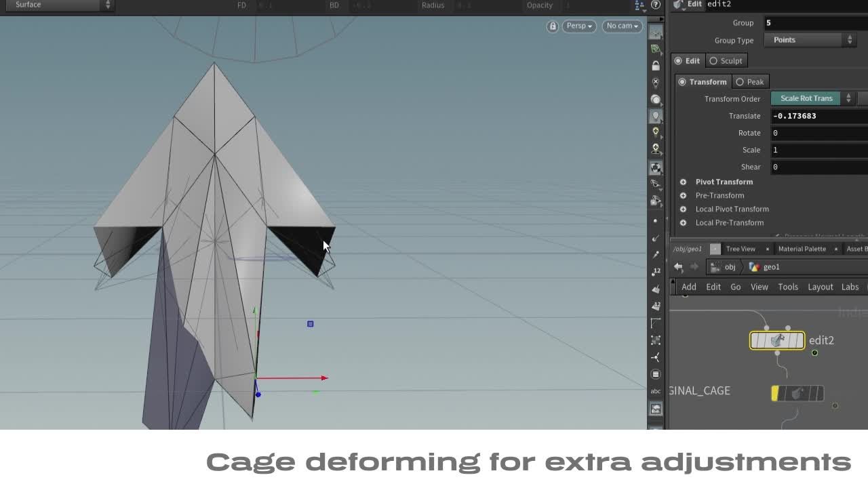The width and height of the screenshot is (868, 488).
Task: Open the Transform Order Scale Rot Trans dropdown
Action: click(813, 98)
